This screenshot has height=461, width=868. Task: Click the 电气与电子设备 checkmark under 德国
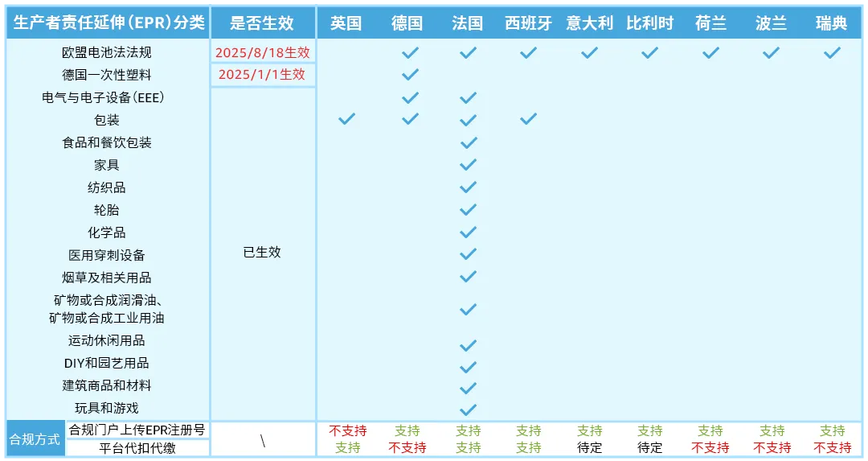click(x=410, y=97)
